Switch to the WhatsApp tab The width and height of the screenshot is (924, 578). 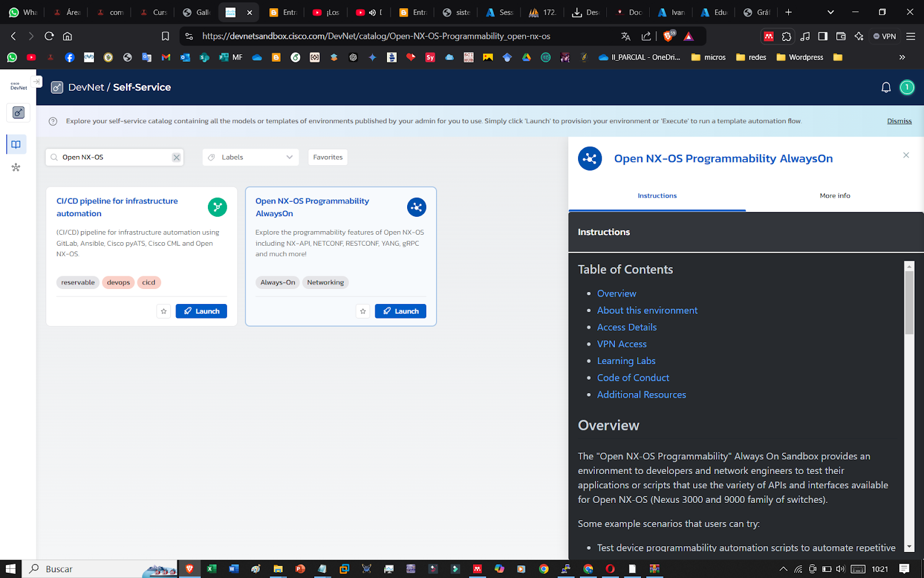click(x=23, y=12)
